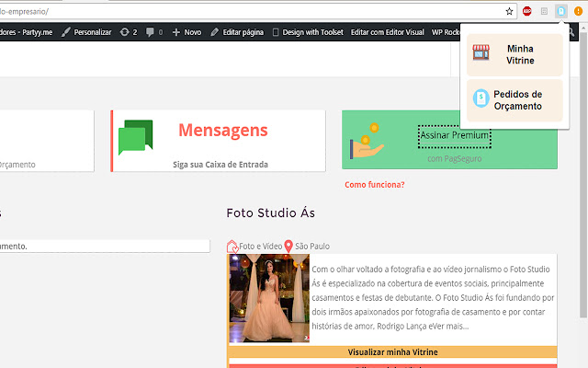Click the Partyy.me site name item
The height and width of the screenshot is (368, 588).
point(27,32)
